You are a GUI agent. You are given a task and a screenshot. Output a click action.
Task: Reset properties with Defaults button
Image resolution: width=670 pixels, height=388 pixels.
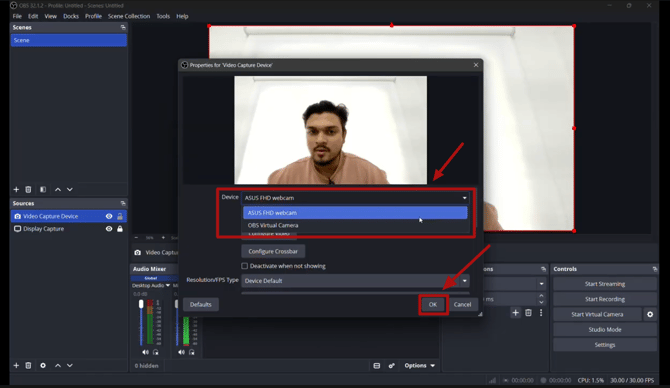click(201, 305)
